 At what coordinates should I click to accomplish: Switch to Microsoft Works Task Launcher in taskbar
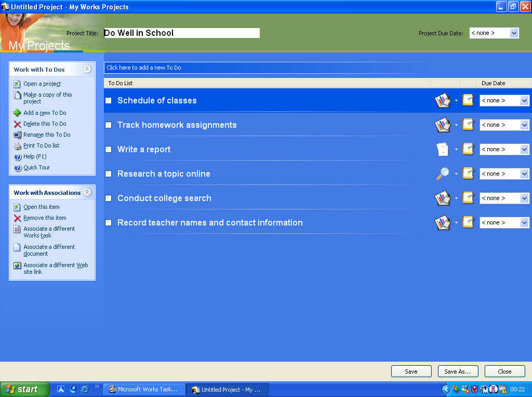144,390
